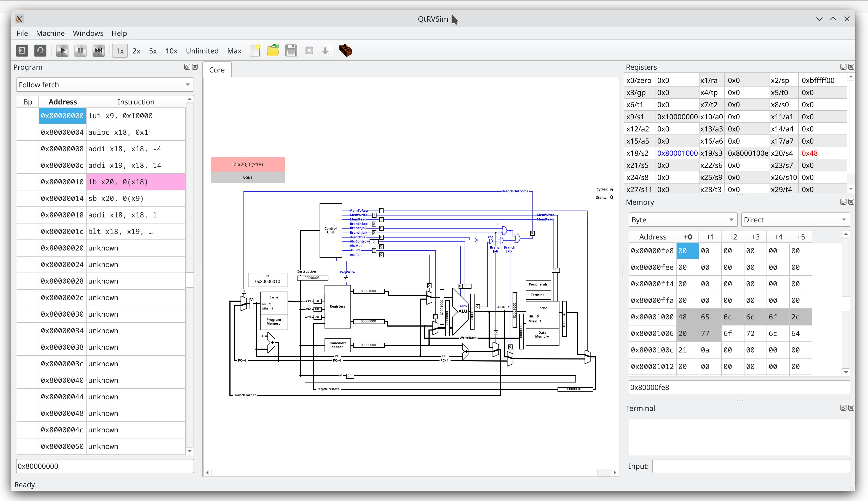The image size is (868, 501).
Task: Click the brick/compile icon
Action: click(x=346, y=50)
